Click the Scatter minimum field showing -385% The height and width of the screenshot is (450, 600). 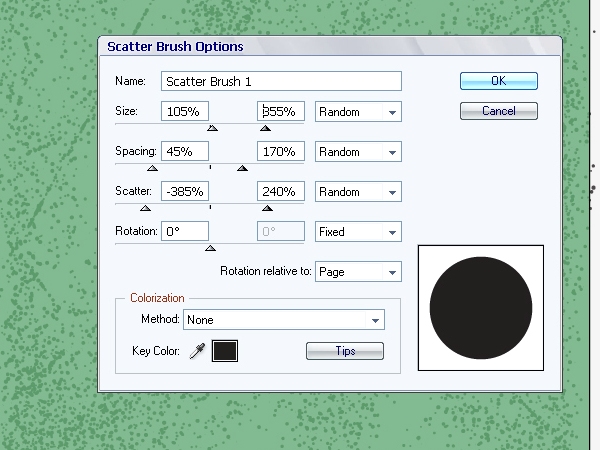(x=185, y=191)
